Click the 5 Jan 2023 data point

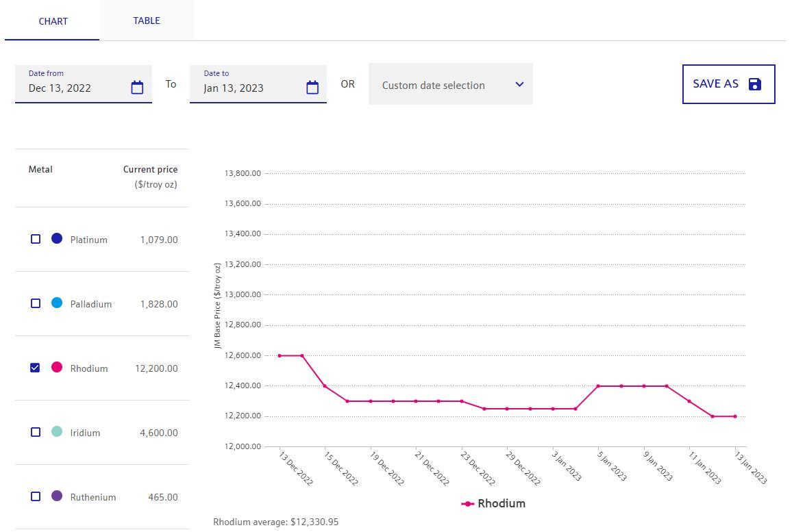[598, 386]
